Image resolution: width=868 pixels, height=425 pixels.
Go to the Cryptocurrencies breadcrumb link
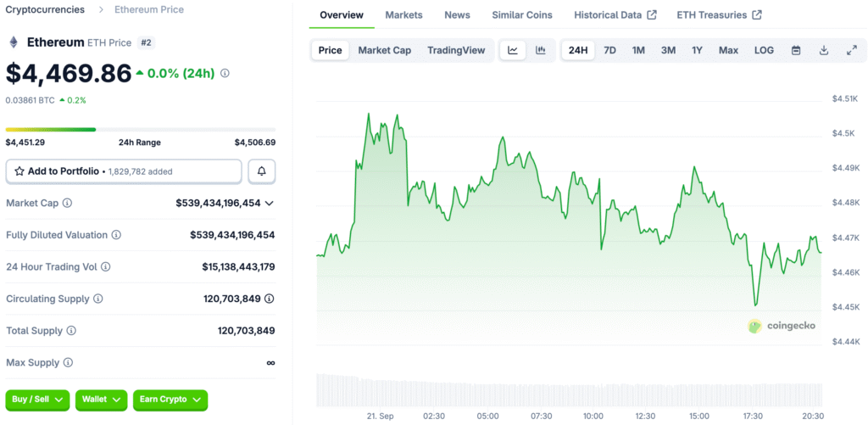coord(45,9)
